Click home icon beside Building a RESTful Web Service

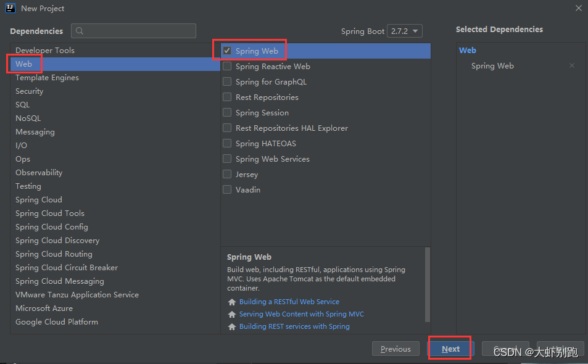coord(232,302)
